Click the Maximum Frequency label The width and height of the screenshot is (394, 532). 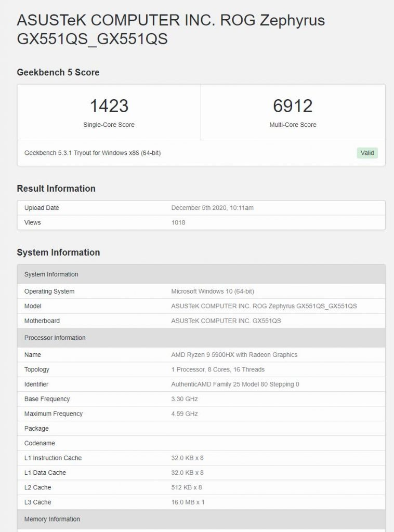pos(54,414)
